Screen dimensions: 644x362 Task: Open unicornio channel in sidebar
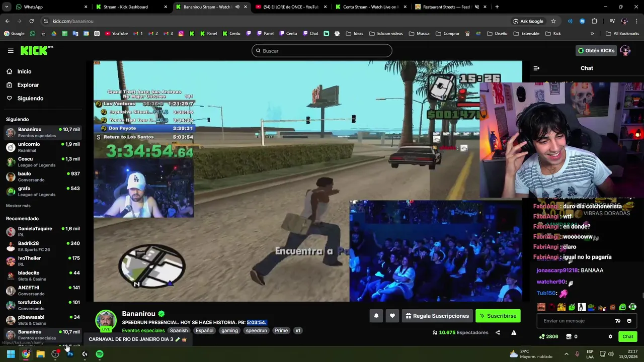(42, 147)
